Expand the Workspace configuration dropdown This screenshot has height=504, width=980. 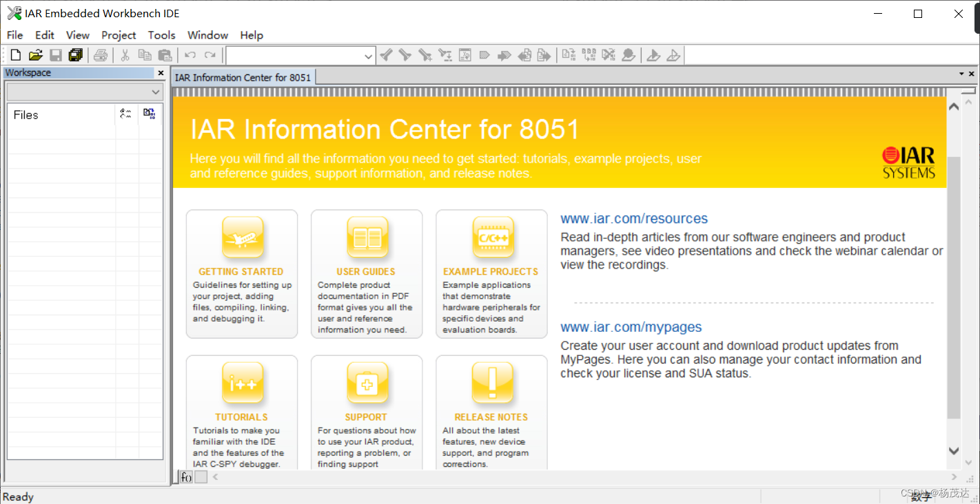pos(155,92)
